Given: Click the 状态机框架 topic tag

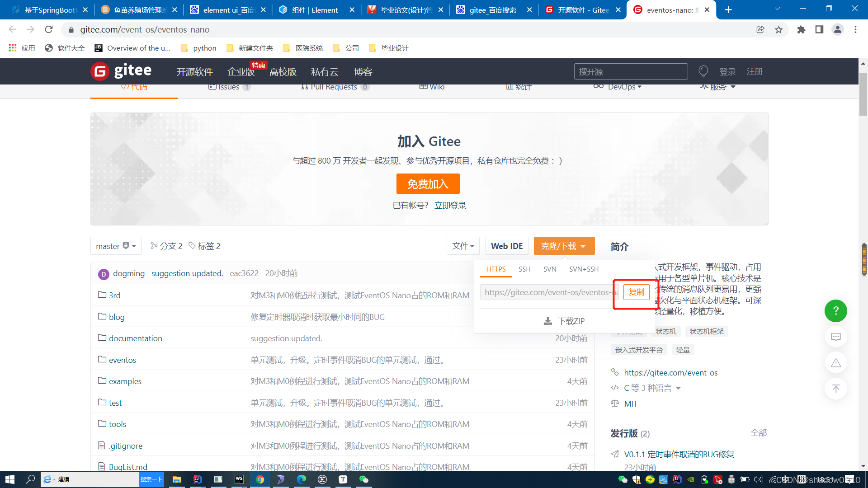Looking at the screenshot, I should (707, 332).
